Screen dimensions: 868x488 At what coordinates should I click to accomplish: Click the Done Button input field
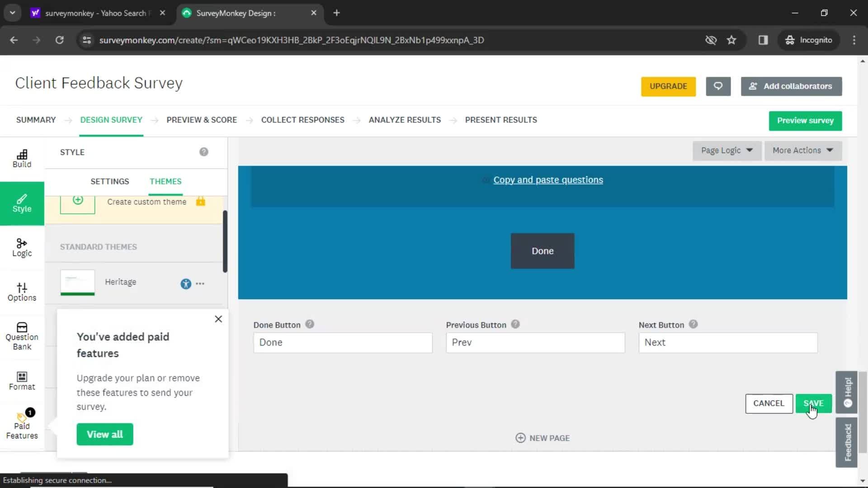(343, 342)
